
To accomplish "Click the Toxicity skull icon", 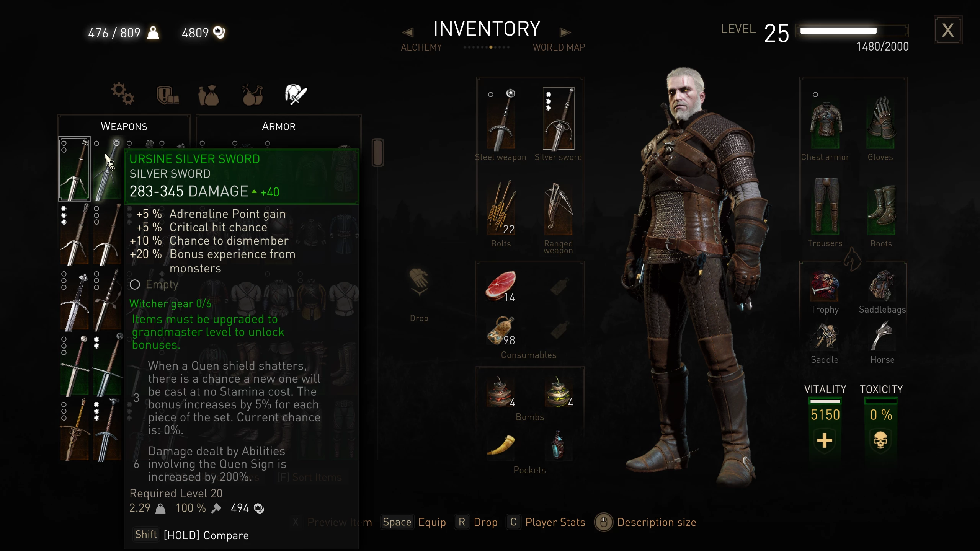I will (880, 440).
